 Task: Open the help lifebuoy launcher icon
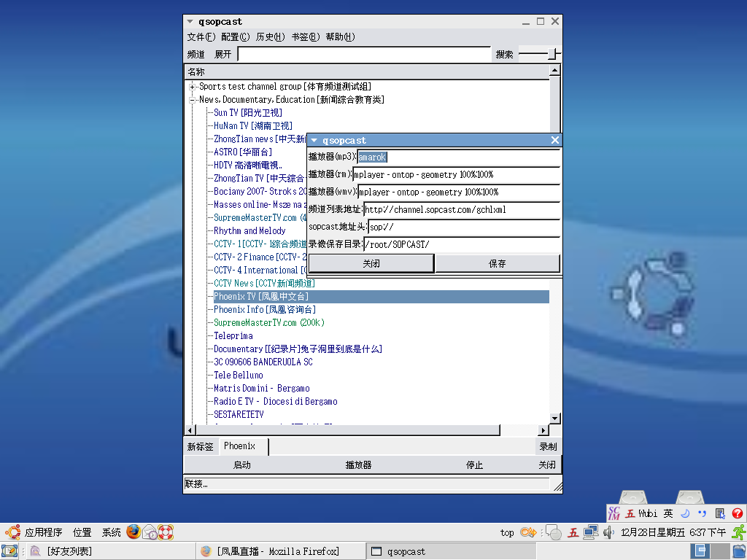[x=166, y=532]
